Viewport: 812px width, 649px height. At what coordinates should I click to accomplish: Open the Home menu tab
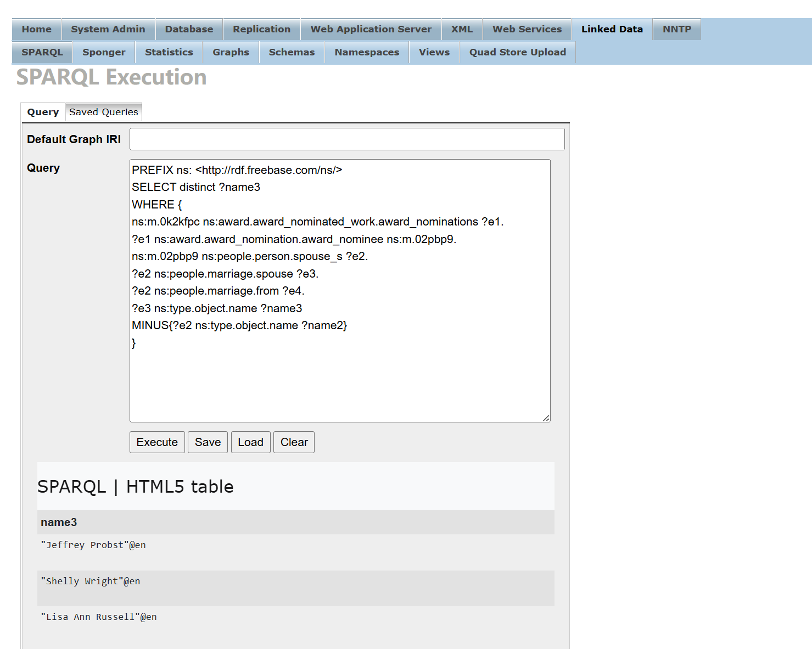(37, 29)
